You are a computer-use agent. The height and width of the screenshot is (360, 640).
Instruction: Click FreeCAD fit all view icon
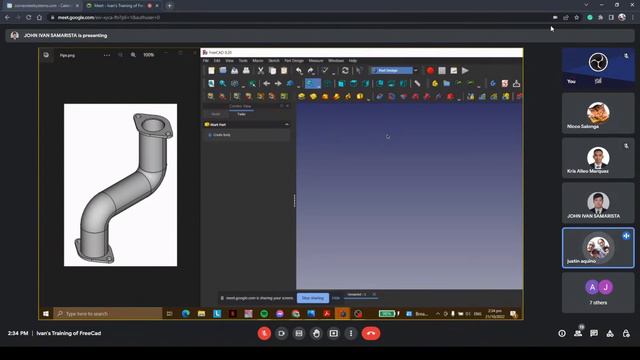(211, 84)
